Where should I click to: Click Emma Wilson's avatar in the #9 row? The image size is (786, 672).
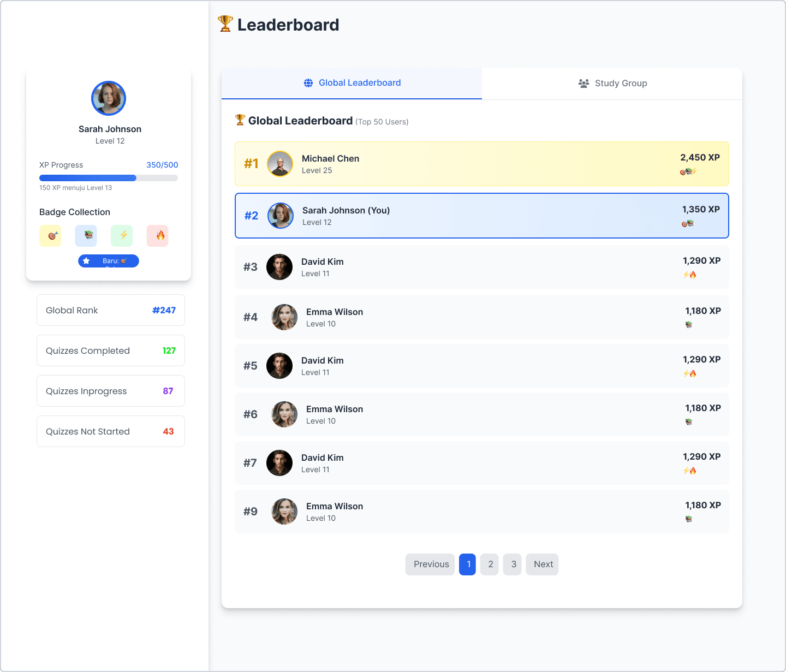(x=284, y=512)
